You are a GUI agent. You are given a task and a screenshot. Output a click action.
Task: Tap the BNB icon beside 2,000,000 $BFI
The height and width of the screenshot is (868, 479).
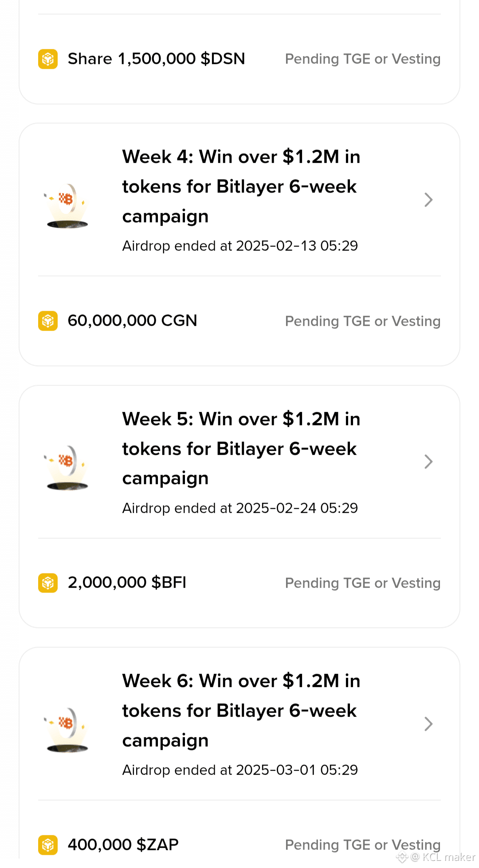48,583
